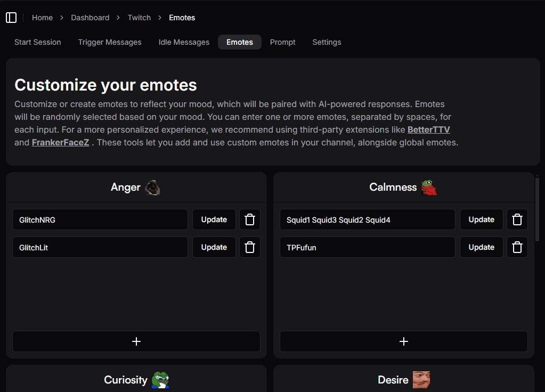Image resolution: width=545 pixels, height=392 pixels.
Task: Click the Customize your emotes heading
Action: pyautogui.click(x=105, y=85)
